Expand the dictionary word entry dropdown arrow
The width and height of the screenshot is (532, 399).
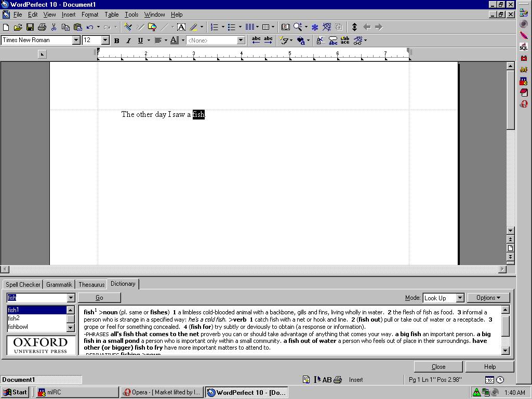(x=71, y=298)
